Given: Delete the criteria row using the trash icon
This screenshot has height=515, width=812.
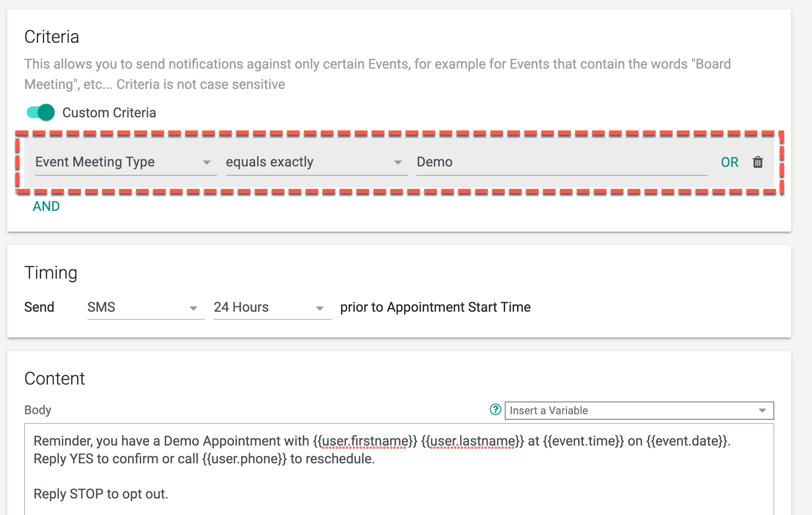Looking at the screenshot, I should tap(758, 162).
